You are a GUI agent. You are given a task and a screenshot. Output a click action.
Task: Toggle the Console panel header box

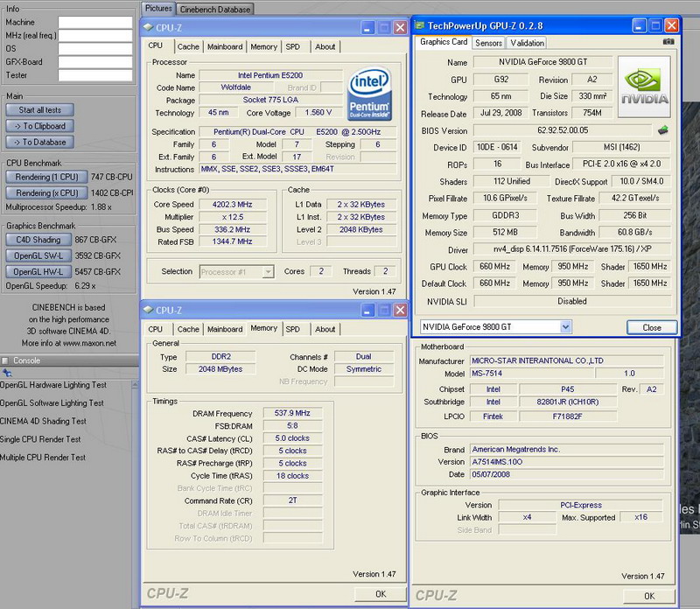[4, 360]
